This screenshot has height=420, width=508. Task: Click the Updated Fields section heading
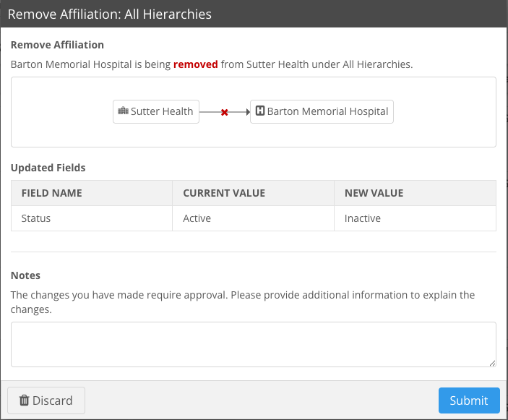(x=48, y=168)
